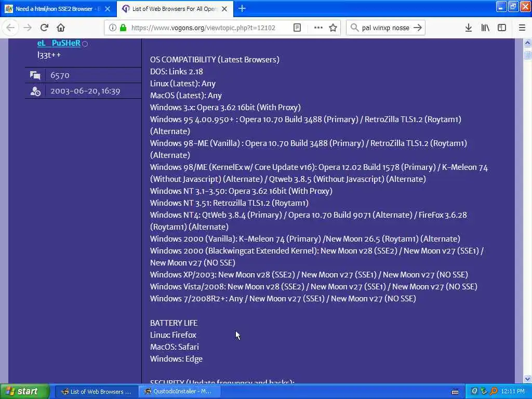Click the posts count icon beside 6570
The height and width of the screenshot is (399, 532).
click(35, 75)
